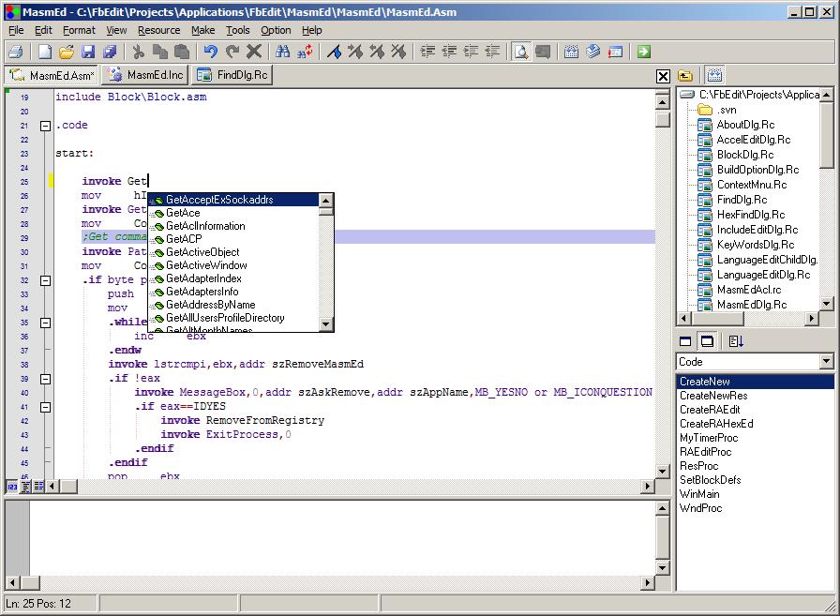Save the file with the floppy icon
Image resolution: width=840 pixels, height=616 pixels.
pos(88,52)
